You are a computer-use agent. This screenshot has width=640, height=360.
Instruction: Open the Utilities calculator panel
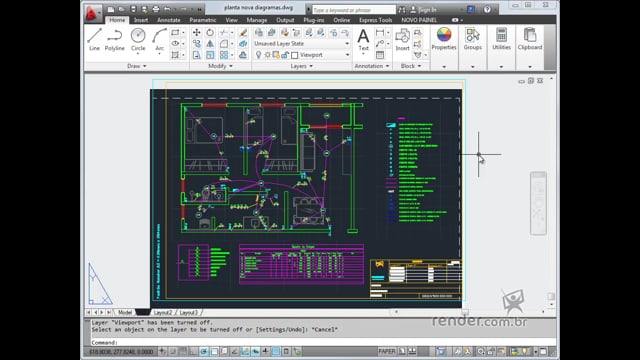(x=501, y=40)
